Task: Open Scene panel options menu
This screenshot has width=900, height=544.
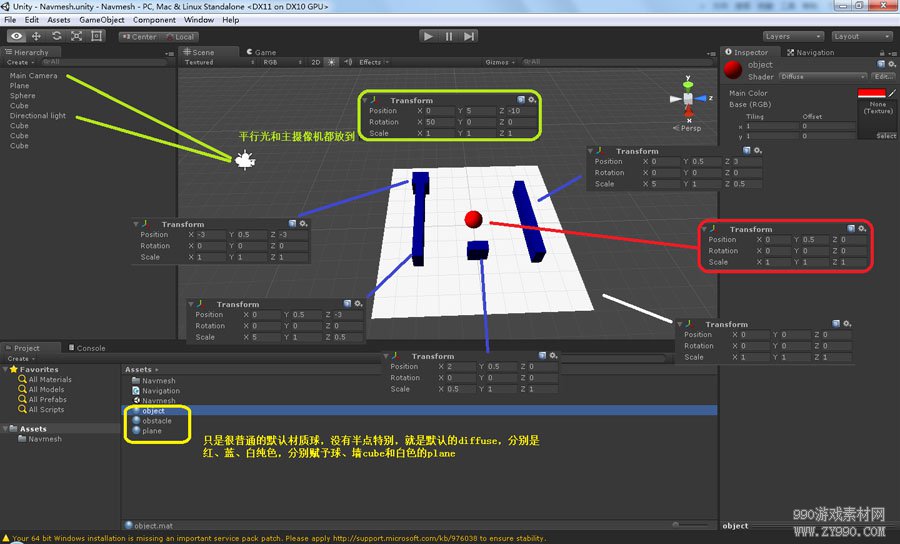Action: click(711, 53)
